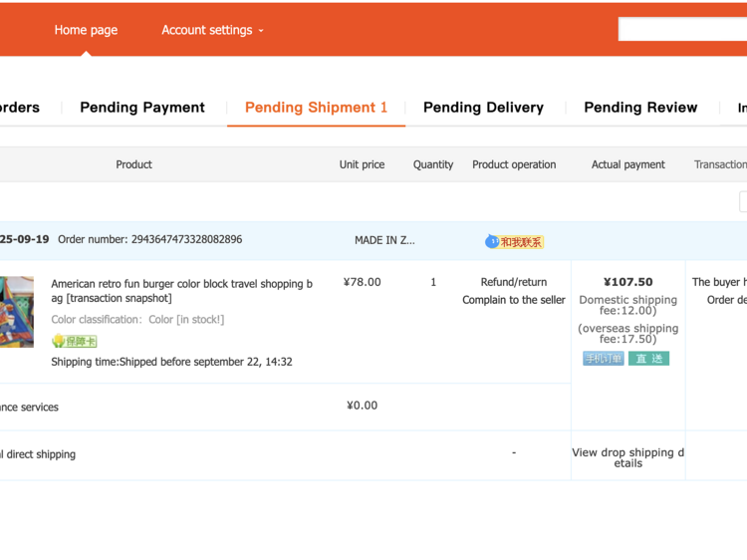
Task: Click the yellow contact me chat label
Action: pyautogui.click(x=521, y=242)
